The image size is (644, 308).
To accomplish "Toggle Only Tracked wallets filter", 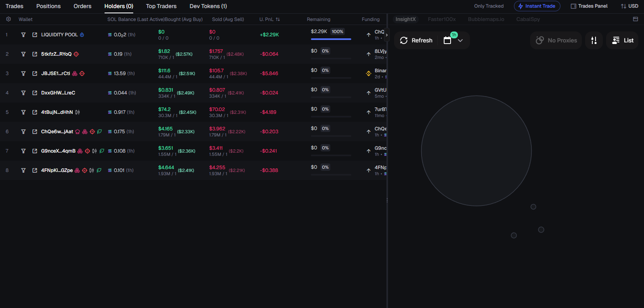I will tap(489, 6).
